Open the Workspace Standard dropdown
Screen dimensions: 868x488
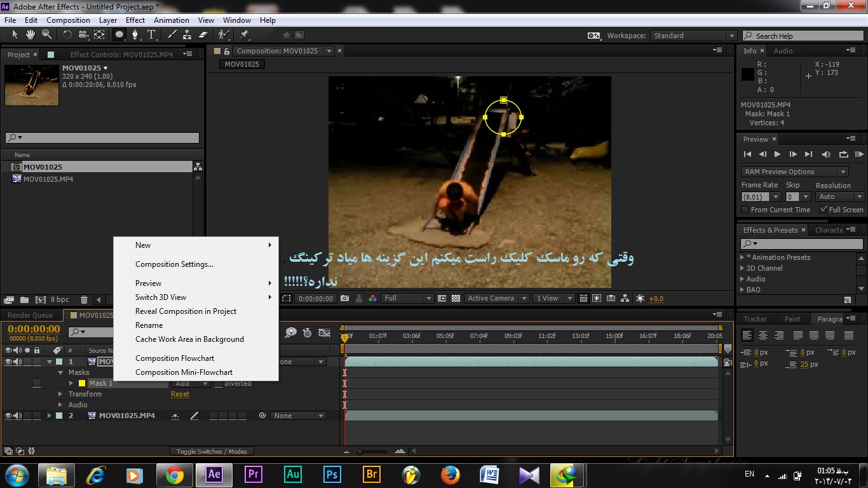(694, 36)
